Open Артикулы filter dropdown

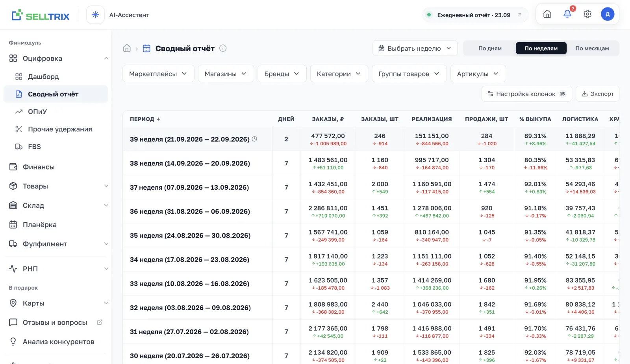478,74
